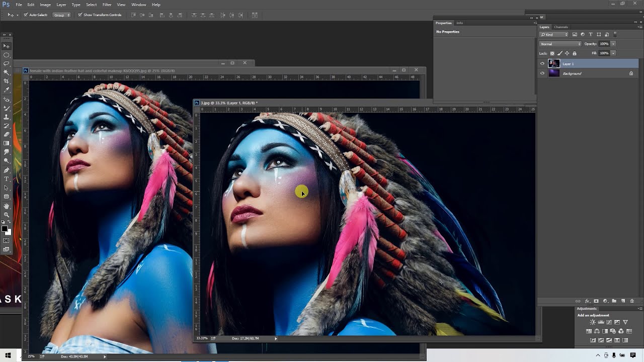644x362 pixels.
Task: Select the Spot Healing Brush tool
Action: pos(7,100)
